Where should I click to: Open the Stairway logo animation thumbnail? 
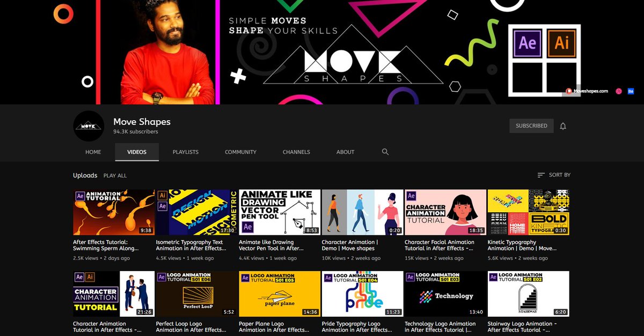tap(528, 294)
